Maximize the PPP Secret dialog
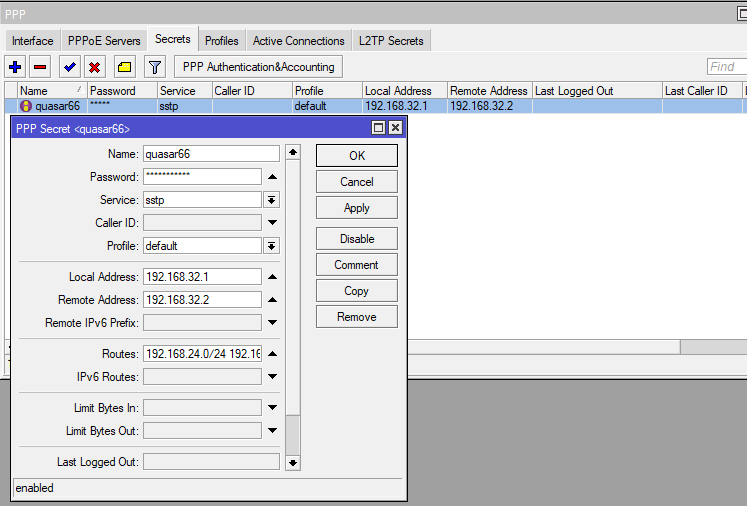Viewport: 747px width, 506px height. click(378, 128)
